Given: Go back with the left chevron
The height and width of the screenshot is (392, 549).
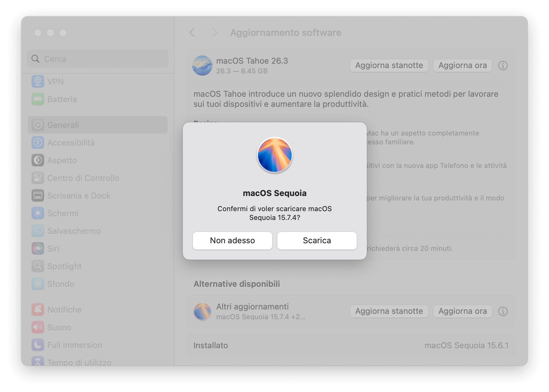Looking at the screenshot, I should click(x=192, y=32).
